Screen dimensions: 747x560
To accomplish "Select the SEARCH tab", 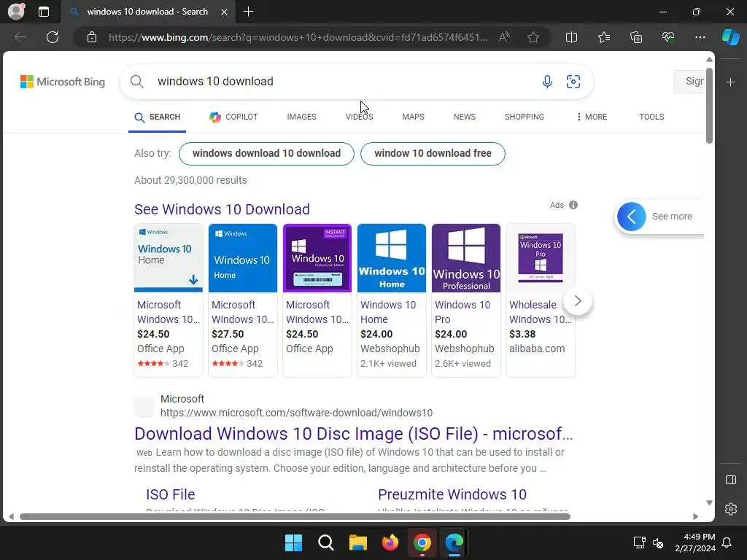I will click(158, 117).
